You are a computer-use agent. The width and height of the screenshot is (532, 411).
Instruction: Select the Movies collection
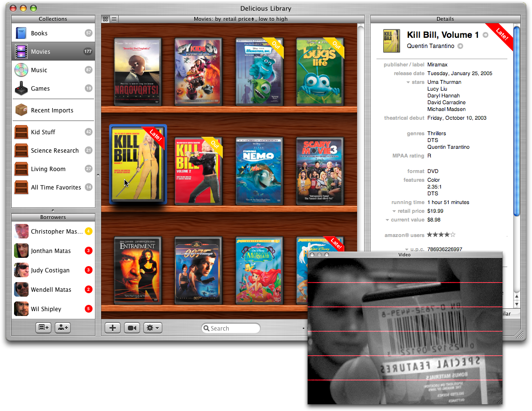click(x=53, y=51)
